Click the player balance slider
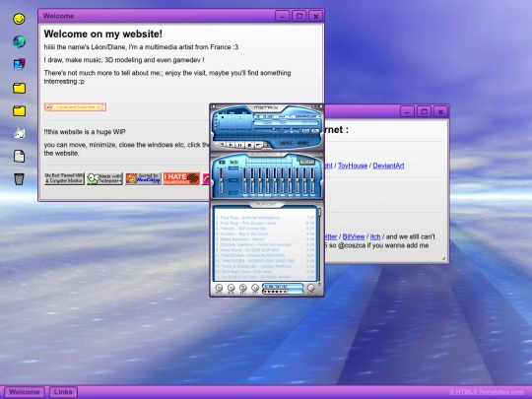Viewport: 532px width, 399px height. point(292,129)
